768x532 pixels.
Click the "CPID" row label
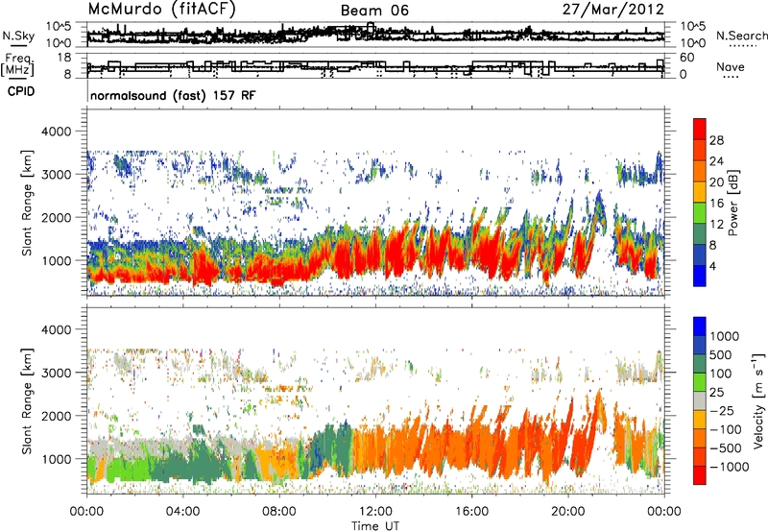tap(21, 91)
